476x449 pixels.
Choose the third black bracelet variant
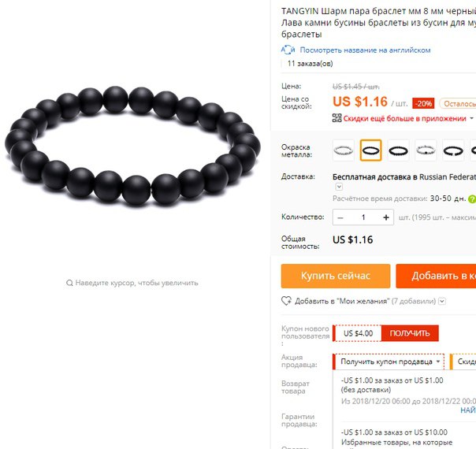click(399, 150)
